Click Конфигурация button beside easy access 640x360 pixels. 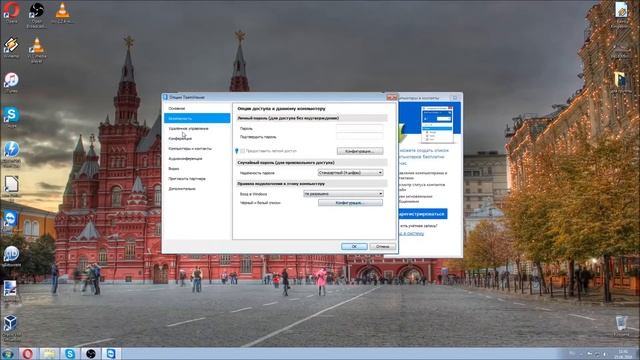360,151
